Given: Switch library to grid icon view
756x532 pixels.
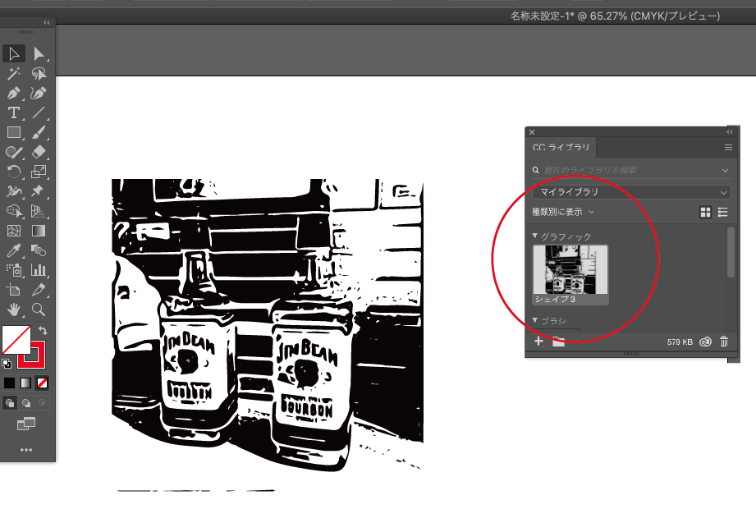Looking at the screenshot, I should pyautogui.click(x=704, y=212).
